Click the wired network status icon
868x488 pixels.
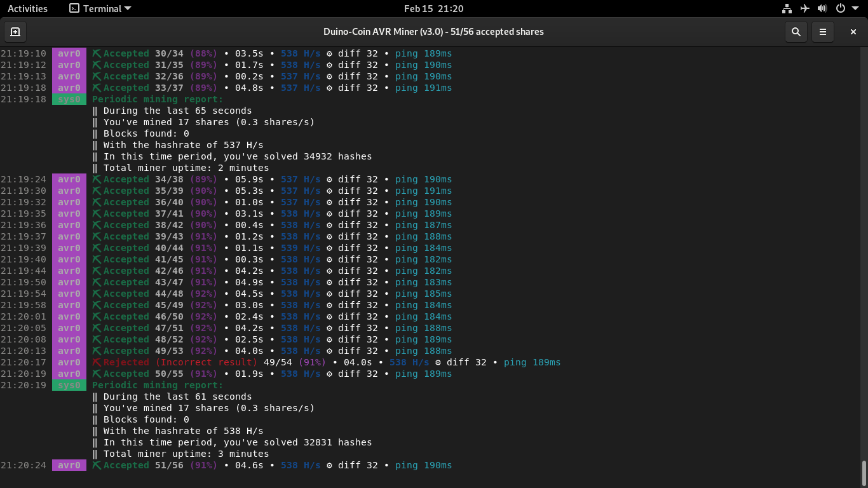click(x=787, y=8)
